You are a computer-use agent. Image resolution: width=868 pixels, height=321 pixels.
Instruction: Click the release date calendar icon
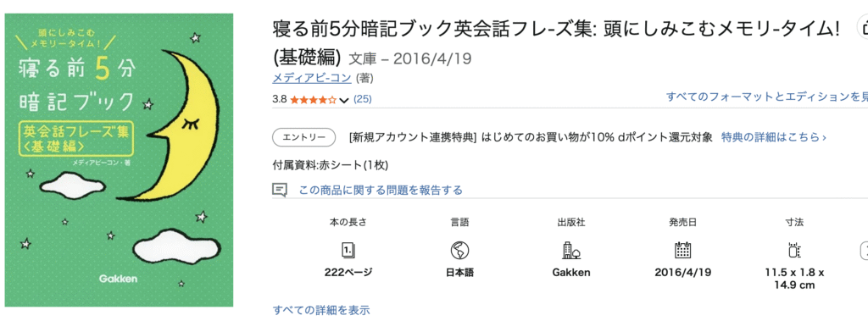(682, 251)
